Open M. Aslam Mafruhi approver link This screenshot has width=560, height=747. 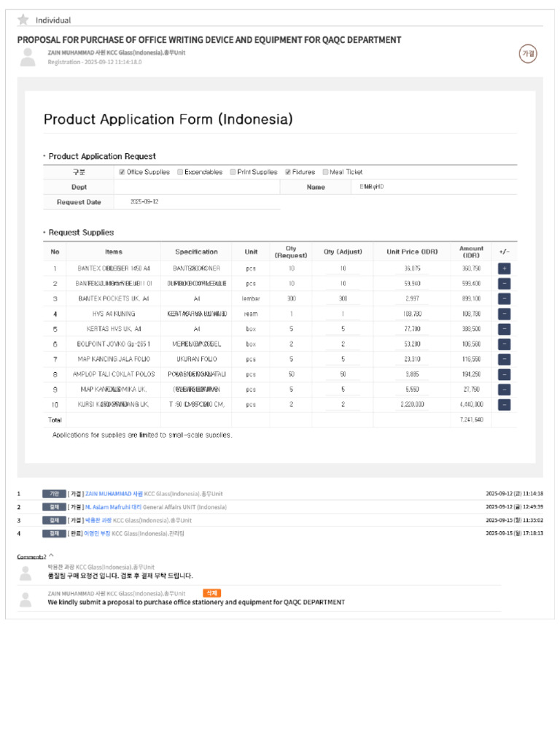(113, 508)
